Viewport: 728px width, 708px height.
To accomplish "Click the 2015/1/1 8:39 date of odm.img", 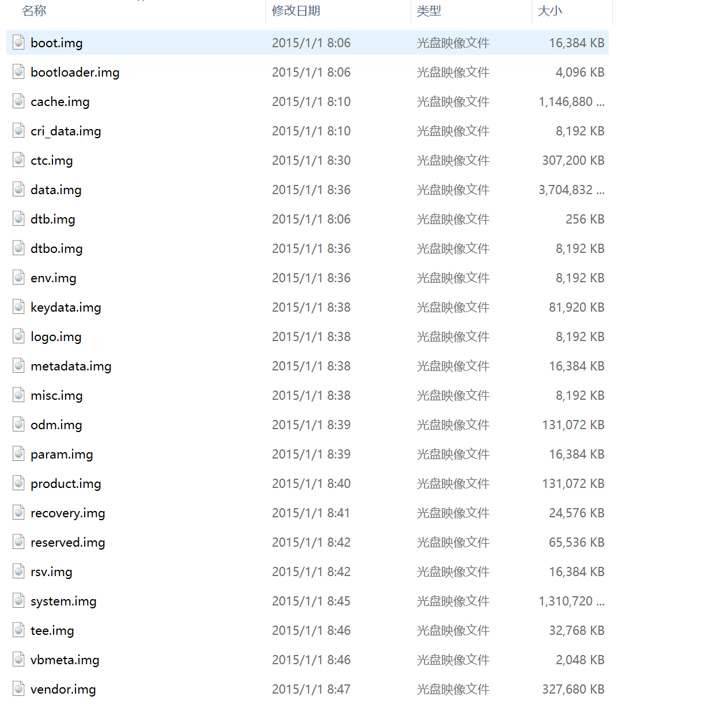I will 311,425.
